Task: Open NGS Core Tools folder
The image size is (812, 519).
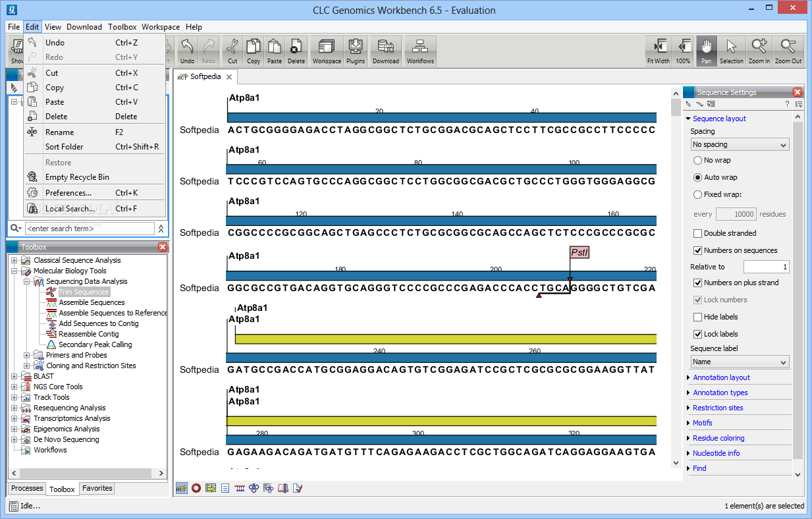Action: pos(58,387)
